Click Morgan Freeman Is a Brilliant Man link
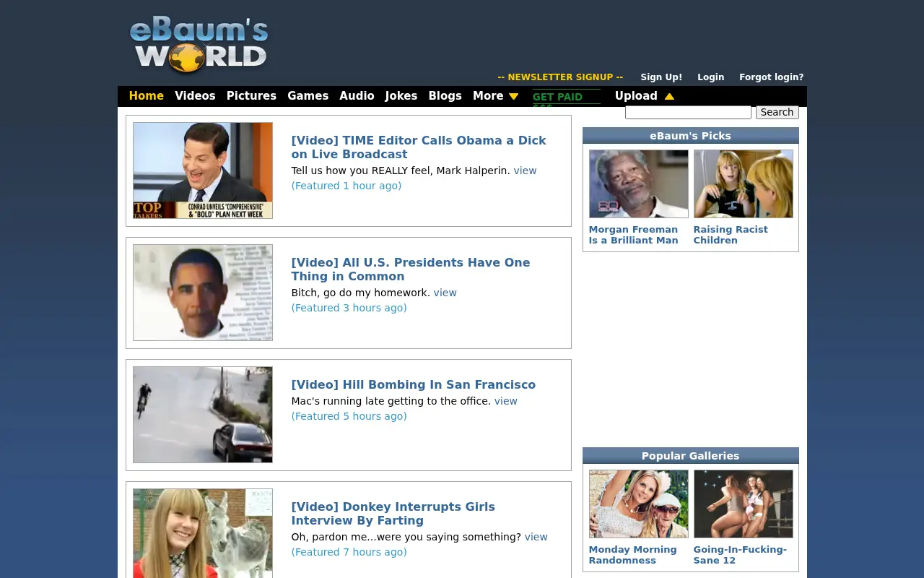This screenshot has height=578, width=924. click(634, 235)
